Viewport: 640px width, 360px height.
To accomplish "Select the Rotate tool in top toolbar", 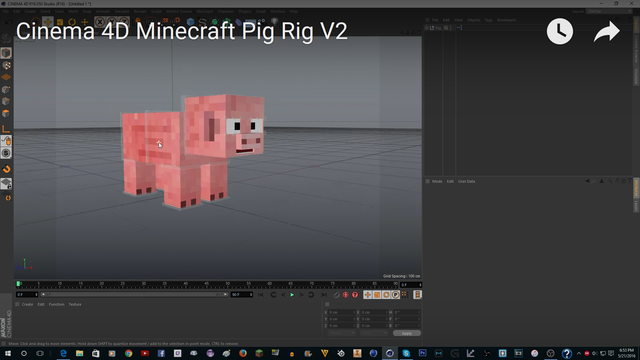I will click(72, 22).
